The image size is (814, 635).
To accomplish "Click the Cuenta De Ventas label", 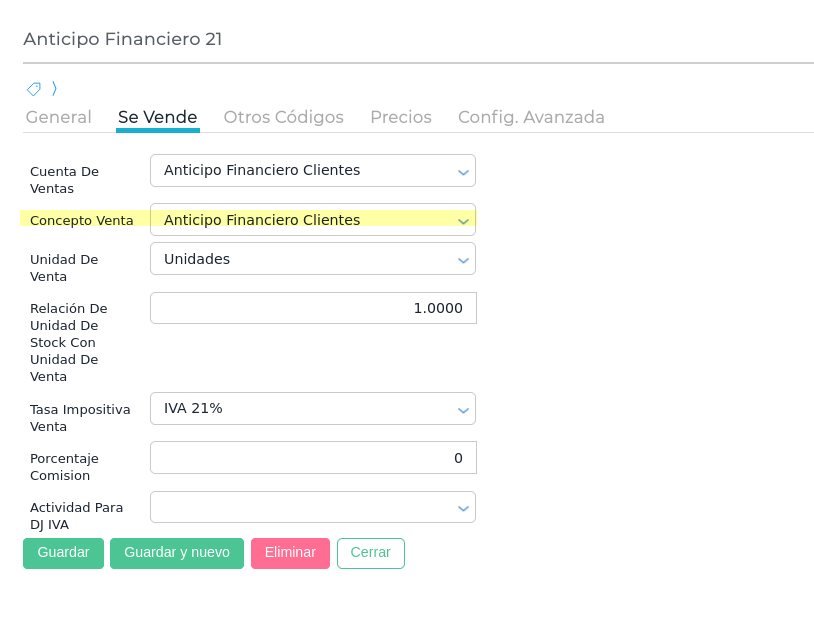I will point(64,180).
